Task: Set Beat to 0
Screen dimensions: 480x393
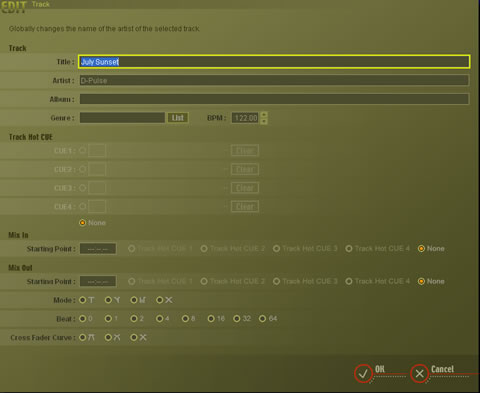Action: click(83, 319)
